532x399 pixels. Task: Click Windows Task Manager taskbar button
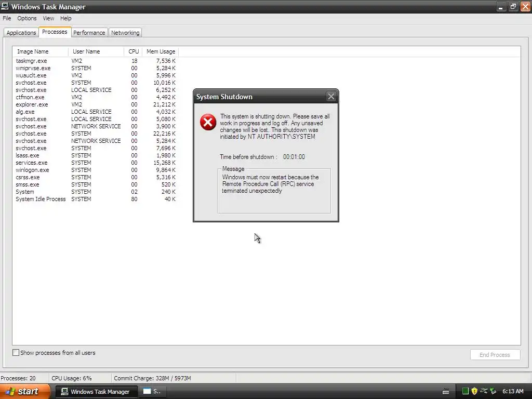pos(96,392)
